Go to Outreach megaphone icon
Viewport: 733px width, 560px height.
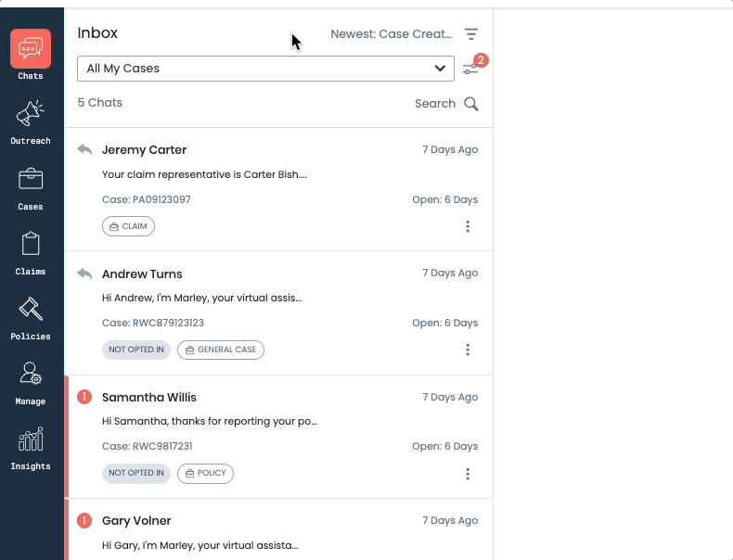pos(31,115)
